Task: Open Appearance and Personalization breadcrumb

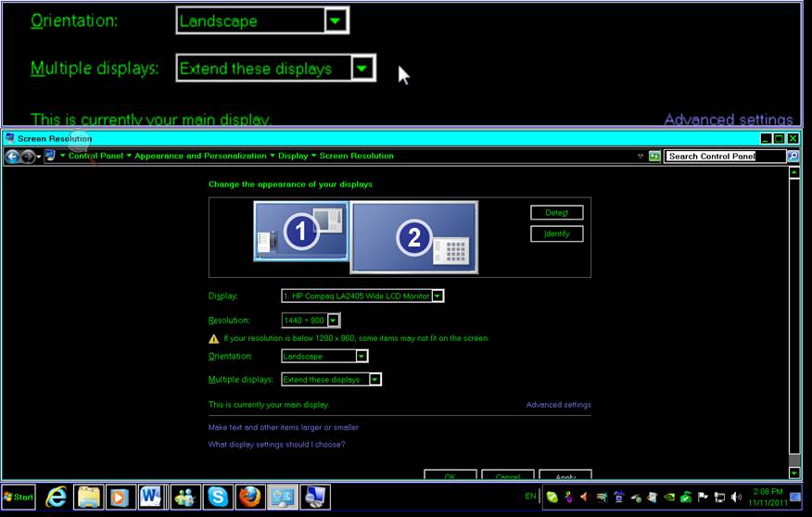Action: [200, 156]
